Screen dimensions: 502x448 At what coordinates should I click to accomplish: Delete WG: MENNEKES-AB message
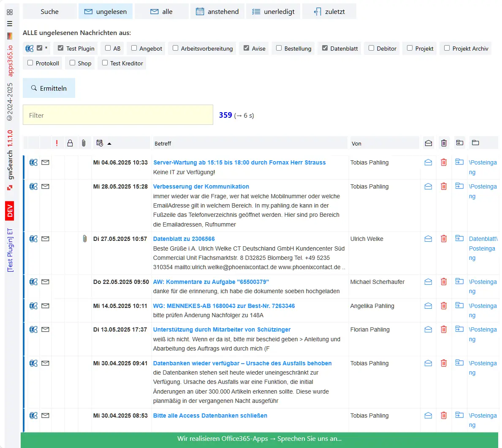(443, 306)
